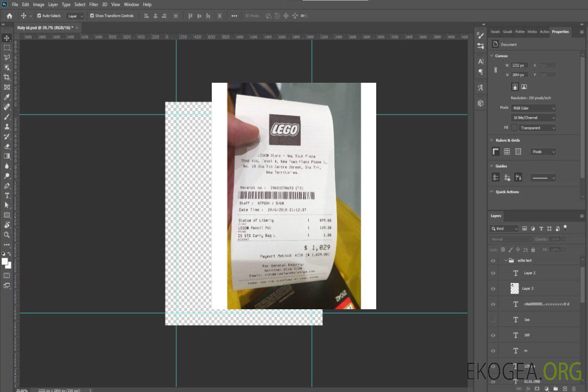
Task: Toggle the Auto-Select checkbox
Action: click(x=39, y=16)
